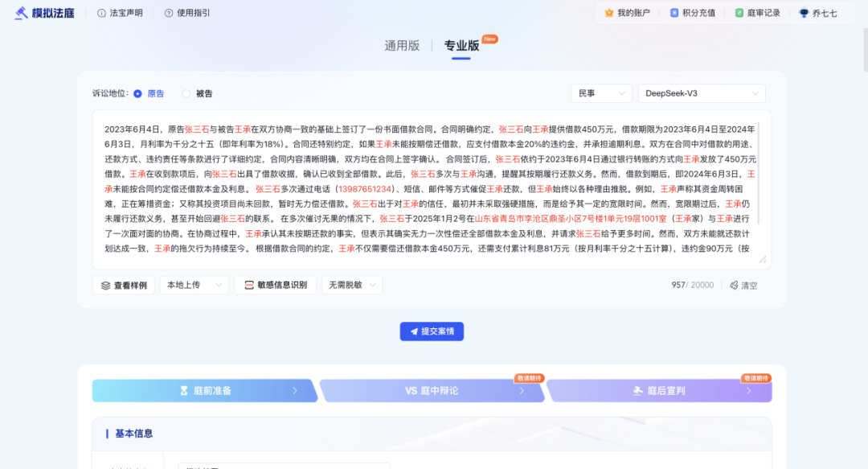The height and width of the screenshot is (469, 868).
Task: Open the DeepSeek-V3 model selector
Action: (x=700, y=93)
